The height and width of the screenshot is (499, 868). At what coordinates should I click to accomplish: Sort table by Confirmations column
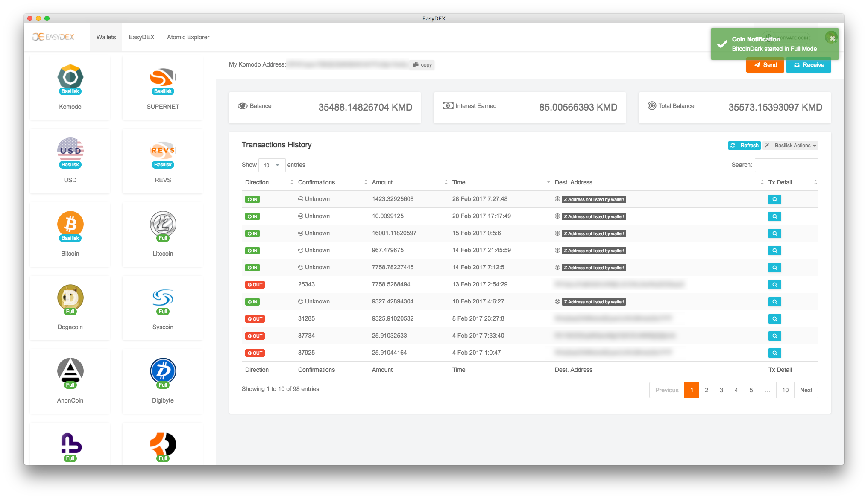[332, 182]
